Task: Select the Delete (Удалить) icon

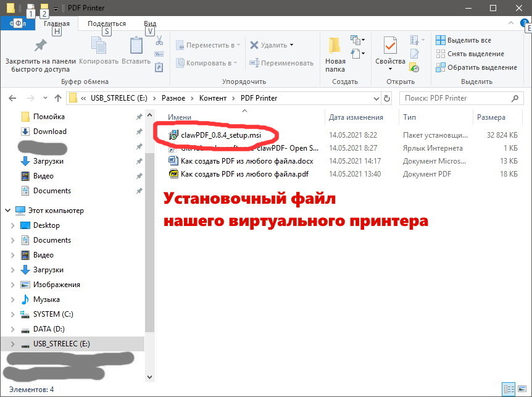Action: point(270,44)
